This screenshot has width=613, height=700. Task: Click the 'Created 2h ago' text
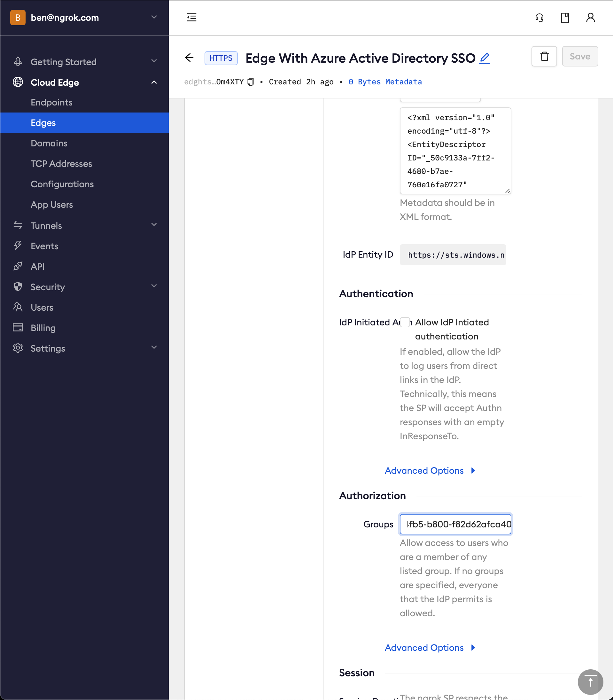click(301, 82)
